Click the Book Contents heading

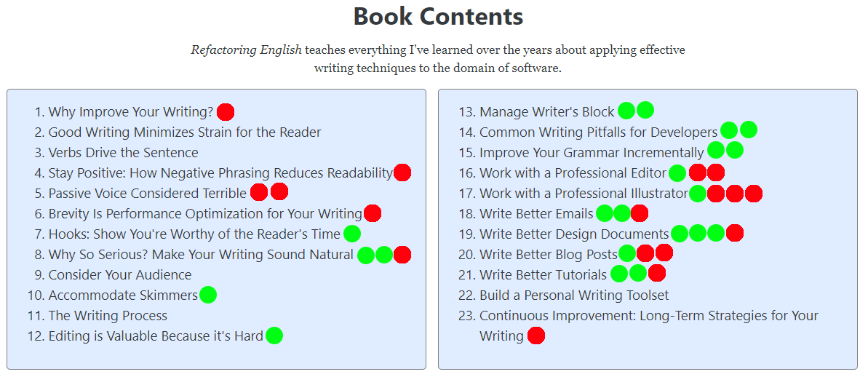[x=438, y=16]
